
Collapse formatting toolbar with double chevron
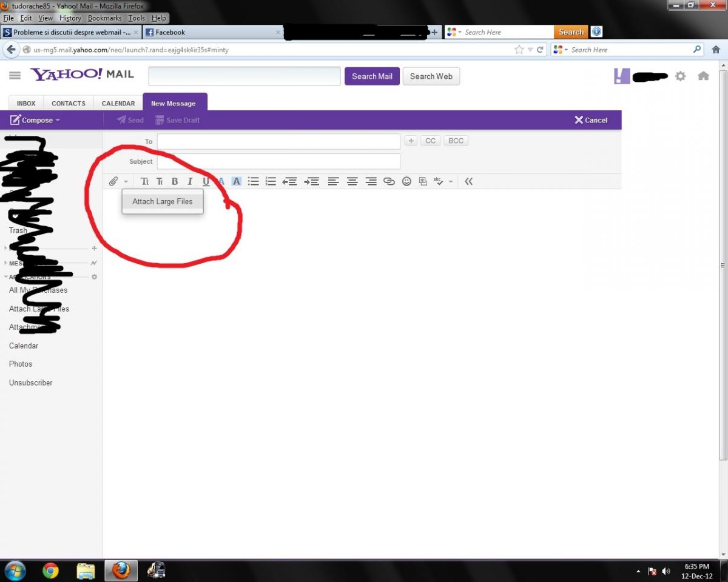click(x=468, y=181)
